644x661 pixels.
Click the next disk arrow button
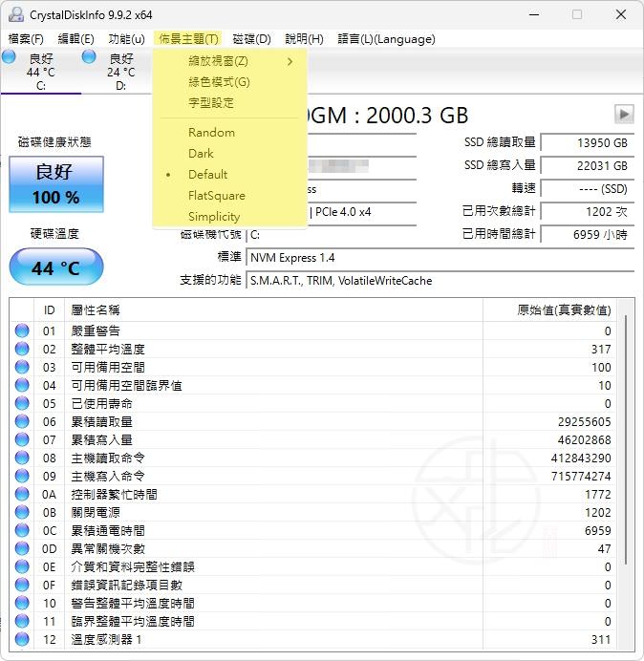point(624,114)
